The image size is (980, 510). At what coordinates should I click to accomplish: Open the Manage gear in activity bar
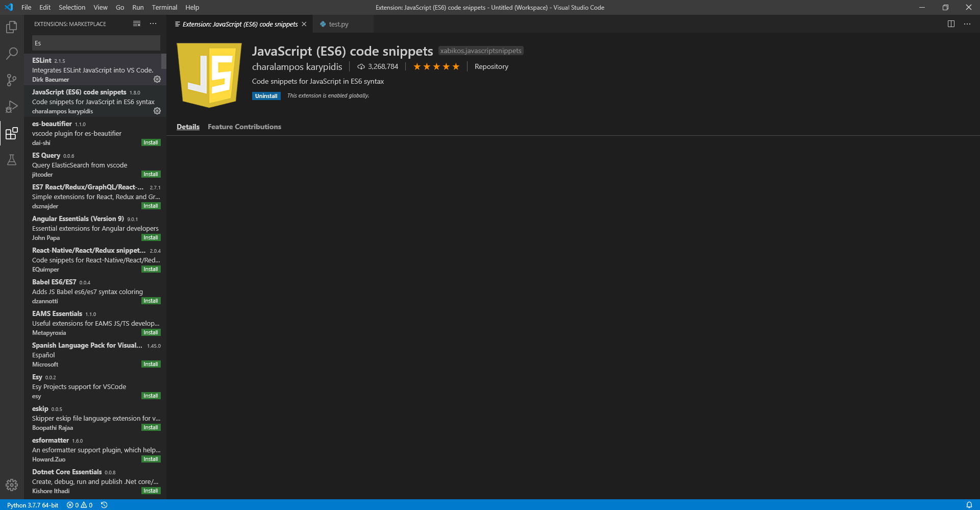point(11,485)
